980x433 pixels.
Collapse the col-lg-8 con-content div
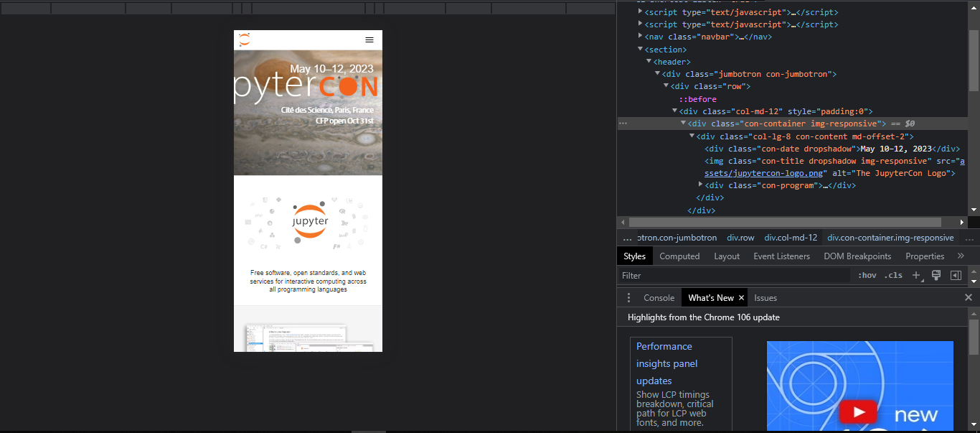(692, 136)
